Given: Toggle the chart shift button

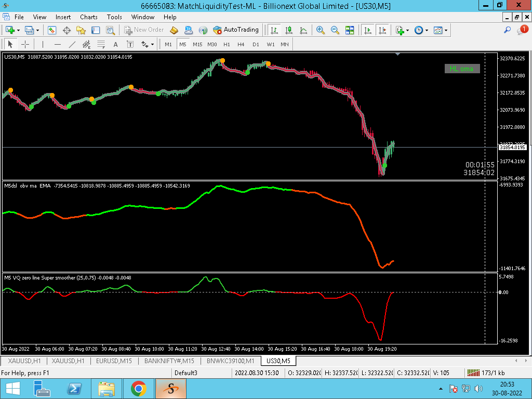Looking at the screenshot, I should click(382, 30).
